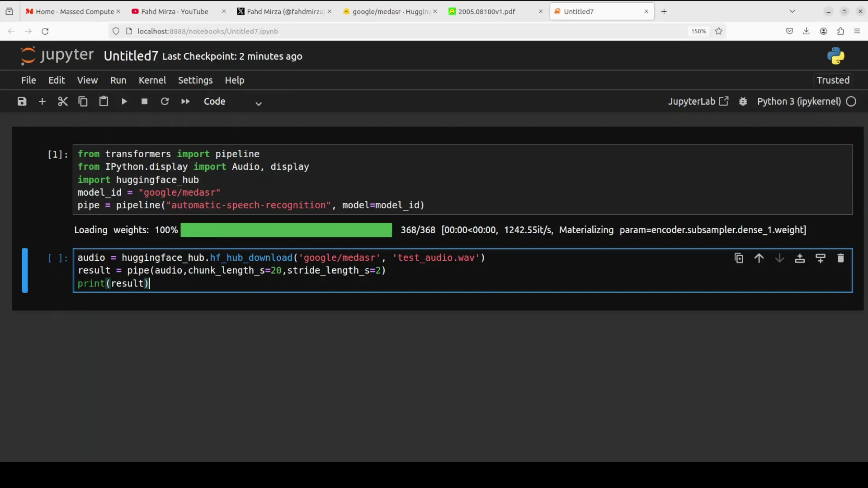The width and height of the screenshot is (868, 488).
Task: Cut the selected cell with scissors icon
Action: pos(62,101)
